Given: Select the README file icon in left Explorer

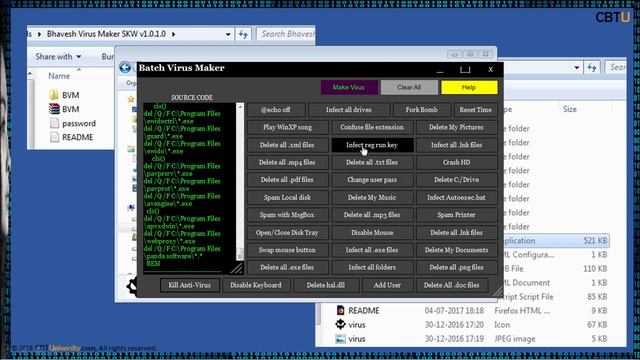Looking at the screenshot, I should tap(54, 137).
